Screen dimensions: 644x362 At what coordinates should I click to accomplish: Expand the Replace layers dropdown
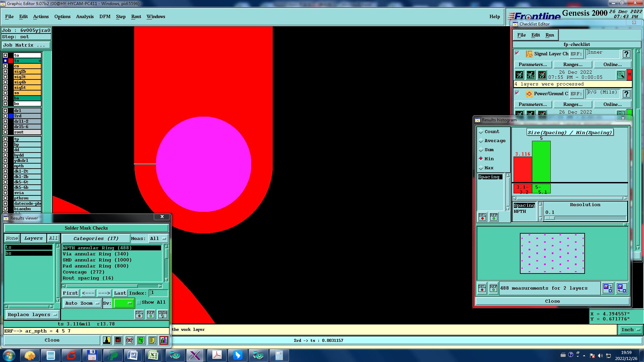[x=32, y=315]
